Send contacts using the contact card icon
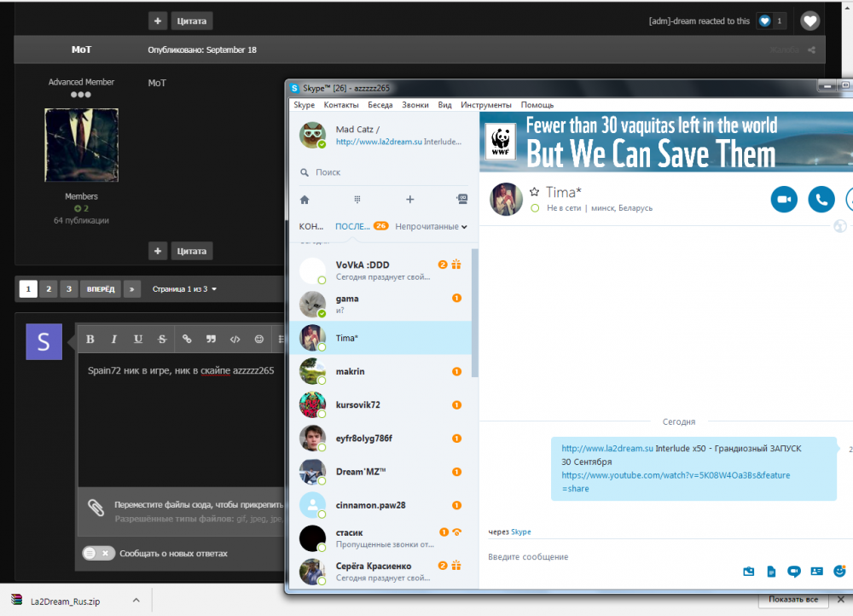 [816, 571]
